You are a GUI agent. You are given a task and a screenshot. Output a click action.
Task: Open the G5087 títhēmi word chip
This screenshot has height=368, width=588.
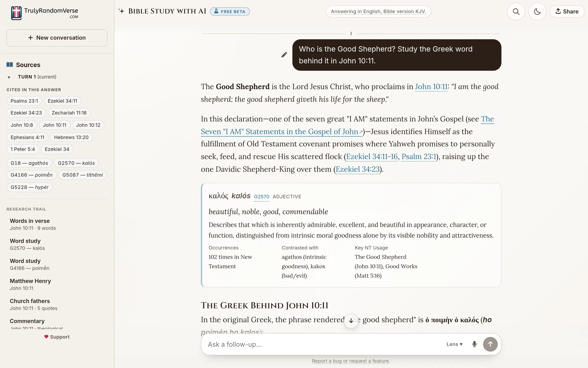(x=83, y=175)
